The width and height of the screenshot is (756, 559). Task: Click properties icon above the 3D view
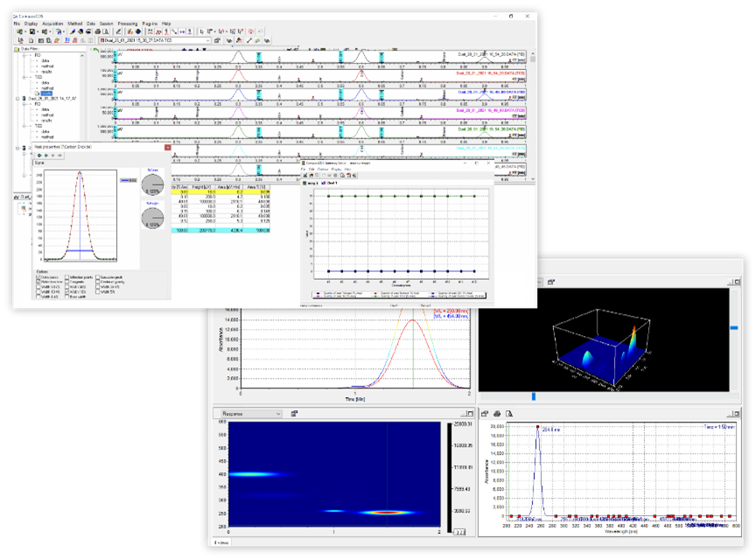pyautogui.click(x=551, y=282)
